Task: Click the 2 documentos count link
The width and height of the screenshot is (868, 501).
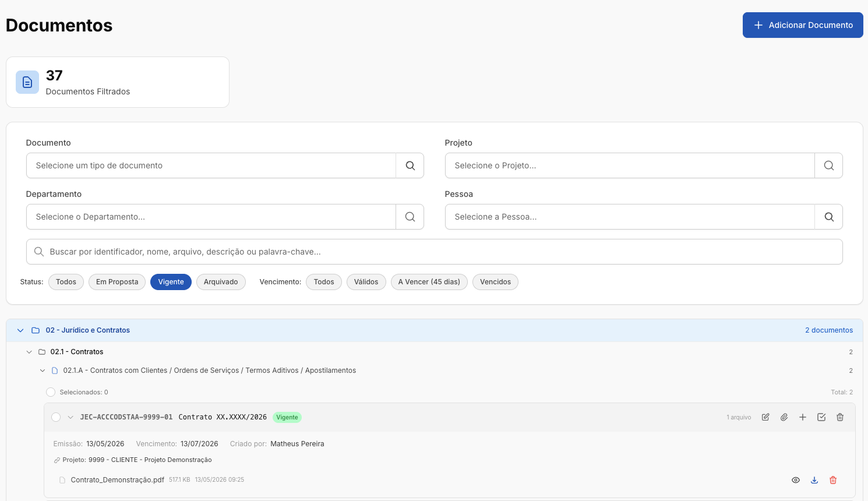Action: pos(829,330)
